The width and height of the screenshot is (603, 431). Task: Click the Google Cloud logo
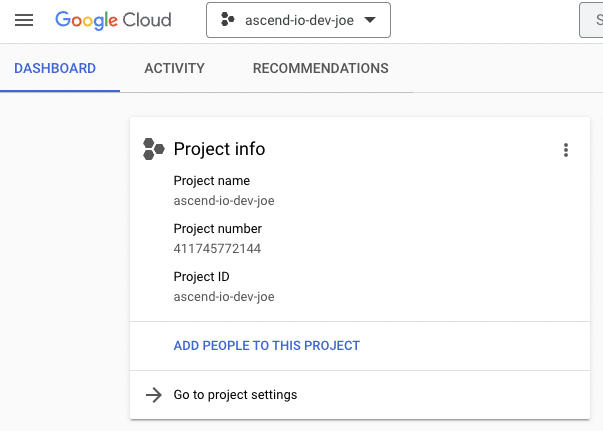tap(113, 20)
